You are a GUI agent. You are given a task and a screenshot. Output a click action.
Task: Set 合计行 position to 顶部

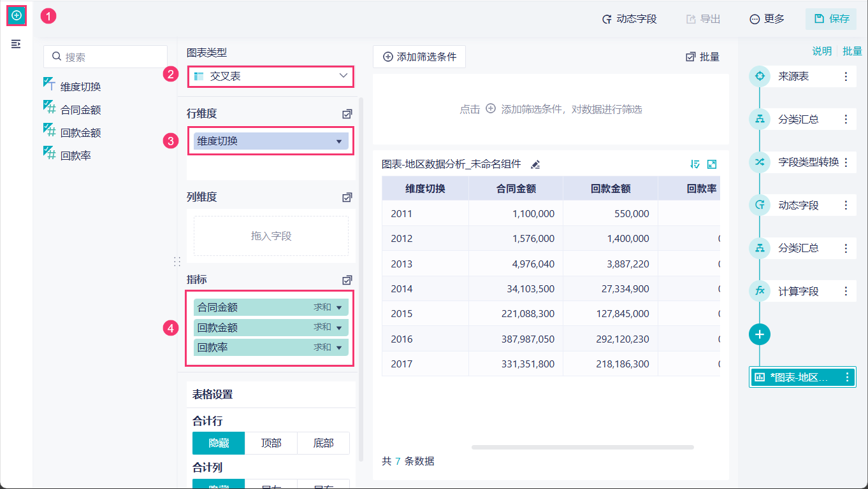(x=271, y=443)
